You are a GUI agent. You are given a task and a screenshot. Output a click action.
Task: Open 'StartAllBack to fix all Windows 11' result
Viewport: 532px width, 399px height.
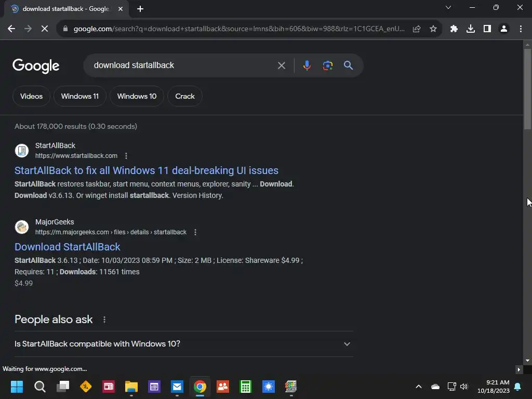tap(147, 170)
